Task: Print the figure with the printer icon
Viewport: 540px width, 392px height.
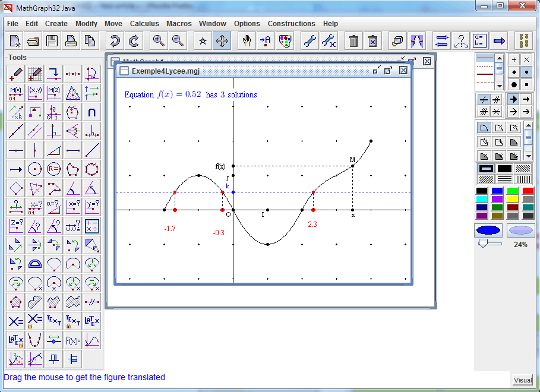Action: pyautogui.click(x=71, y=41)
